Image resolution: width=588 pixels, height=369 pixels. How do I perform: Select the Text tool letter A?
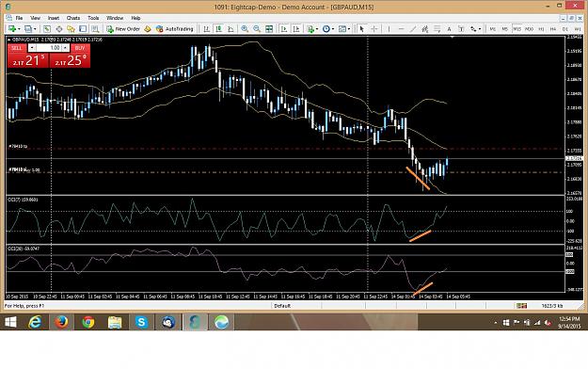click(449, 29)
